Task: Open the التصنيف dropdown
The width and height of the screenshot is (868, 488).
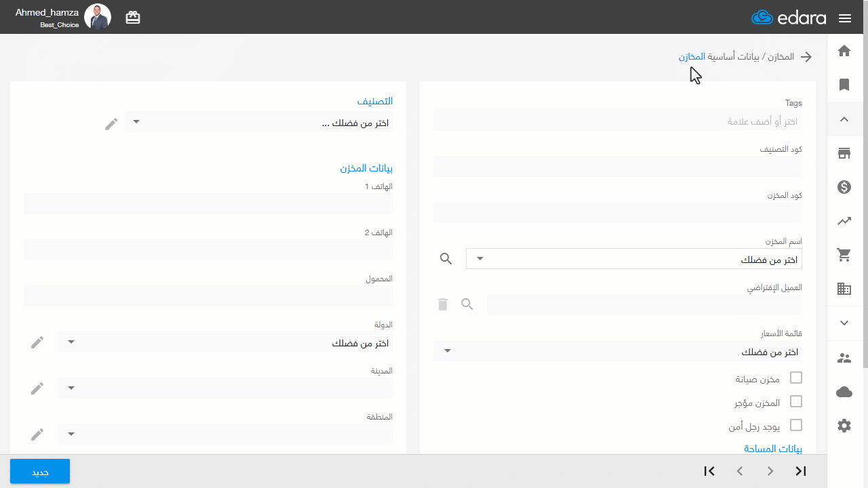Action: click(x=258, y=122)
